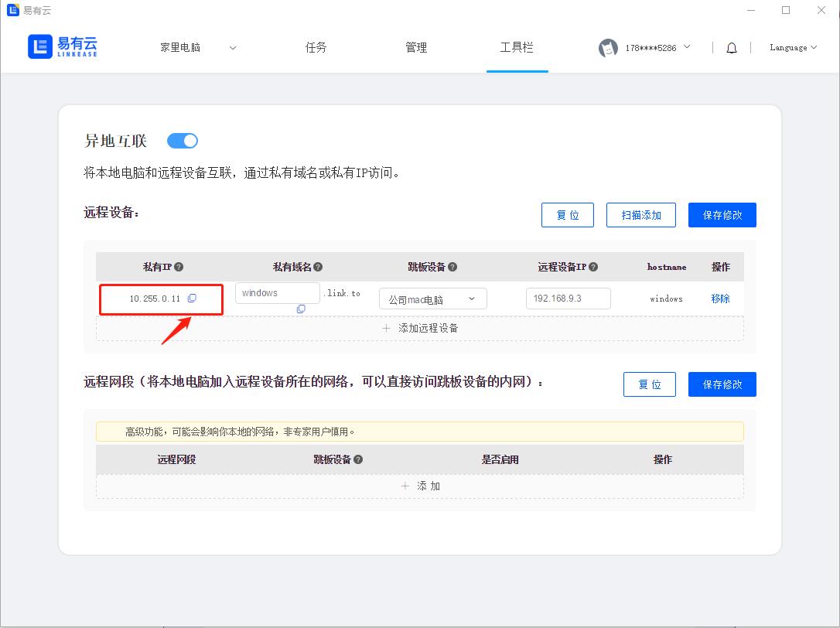Open the notification bell

click(731, 48)
